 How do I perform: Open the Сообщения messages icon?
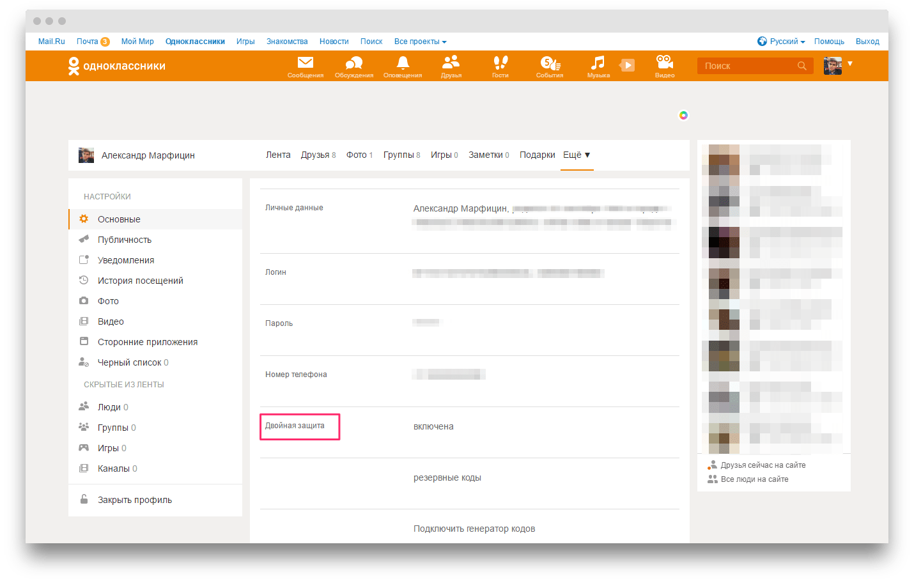tap(306, 66)
